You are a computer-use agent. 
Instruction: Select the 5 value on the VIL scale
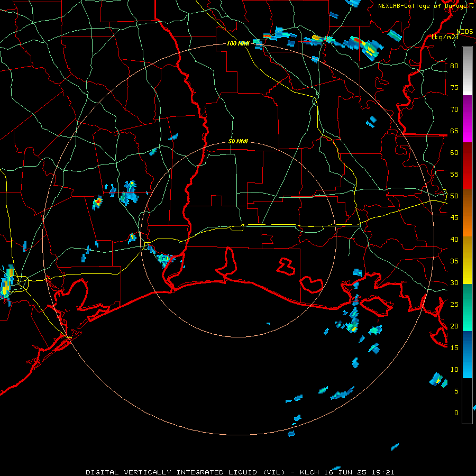(456, 391)
